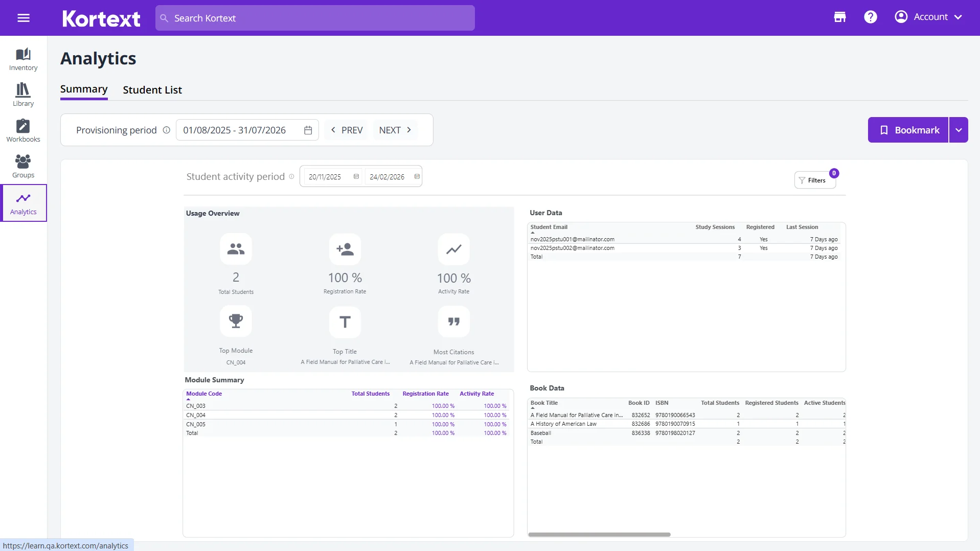Viewport: 980px width, 551px height.
Task: Click the 24/02/2026 end date field
Action: coord(387,176)
